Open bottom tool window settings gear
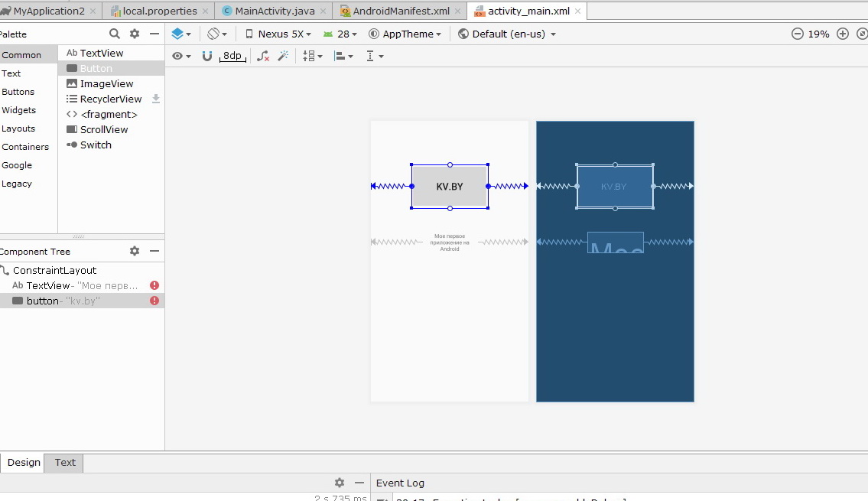The height and width of the screenshot is (501, 868). (x=340, y=483)
